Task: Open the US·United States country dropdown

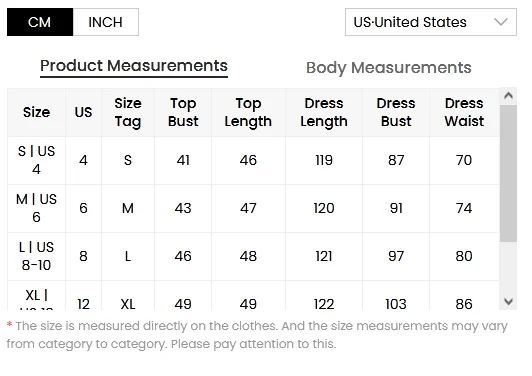Action: [431, 22]
